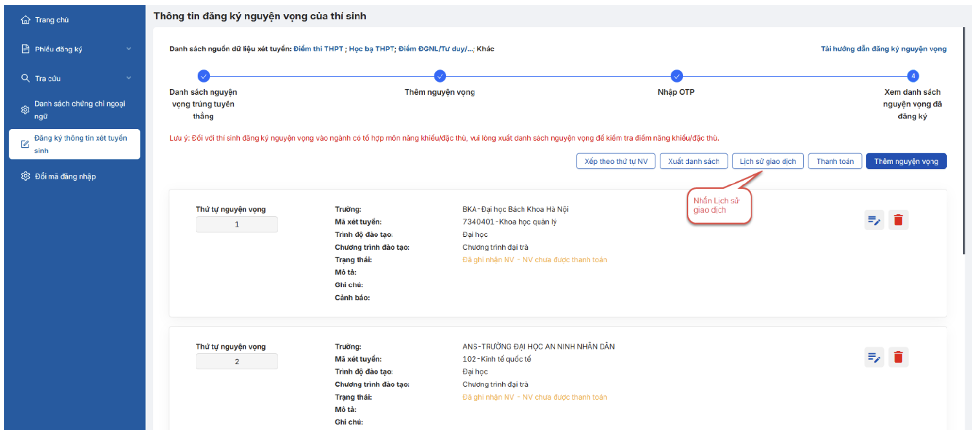Download Tải hướng dẫn đăng ký nguyện vọng
Viewport: 980px width, 435px height.
[883, 49]
